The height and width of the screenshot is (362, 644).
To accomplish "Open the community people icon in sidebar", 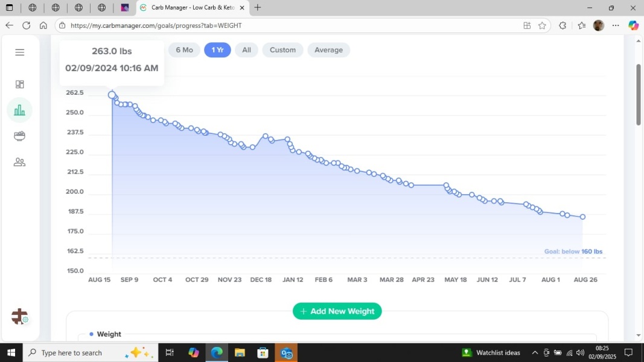I will coord(20,162).
